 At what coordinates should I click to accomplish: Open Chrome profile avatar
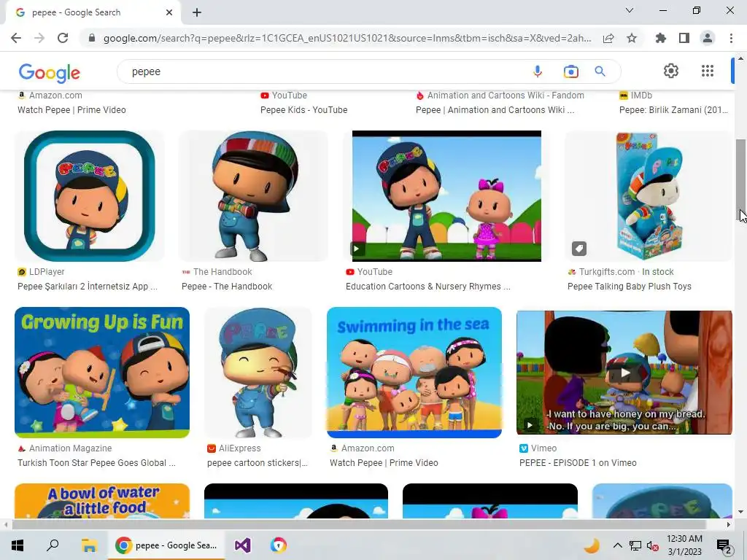tap(708, 38)
